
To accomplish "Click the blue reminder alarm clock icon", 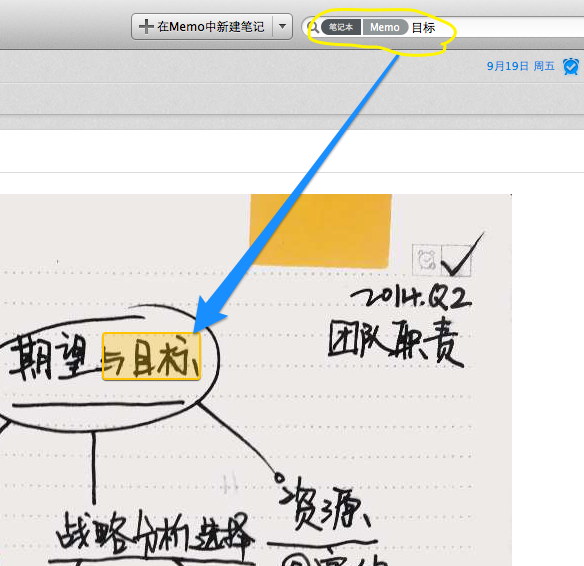I will [x=571, y=67].
